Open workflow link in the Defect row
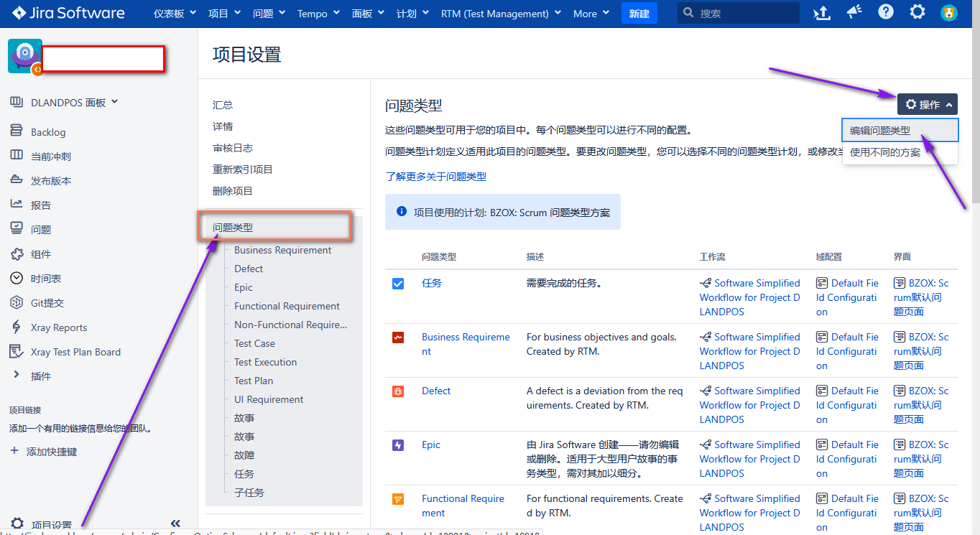Image resolution: width=980 pixels, height=535 pixels. (x=750, y=405)
